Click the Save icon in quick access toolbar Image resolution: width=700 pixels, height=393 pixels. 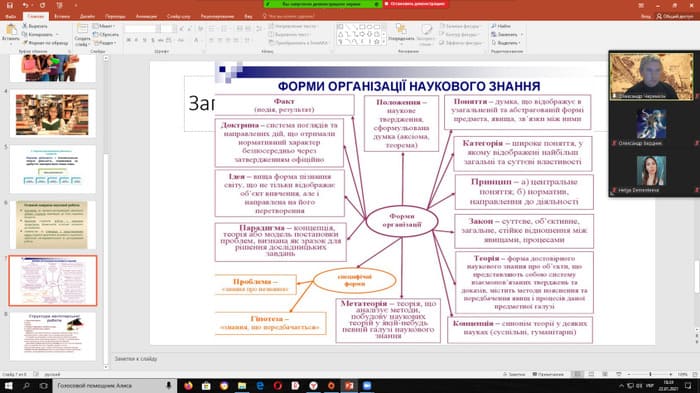click(9, 5)
